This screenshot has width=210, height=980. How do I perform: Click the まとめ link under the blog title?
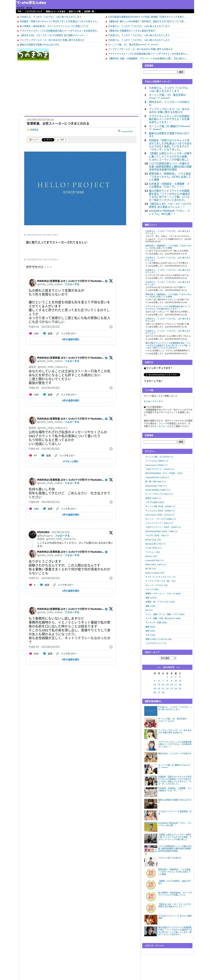coord(29,8)
